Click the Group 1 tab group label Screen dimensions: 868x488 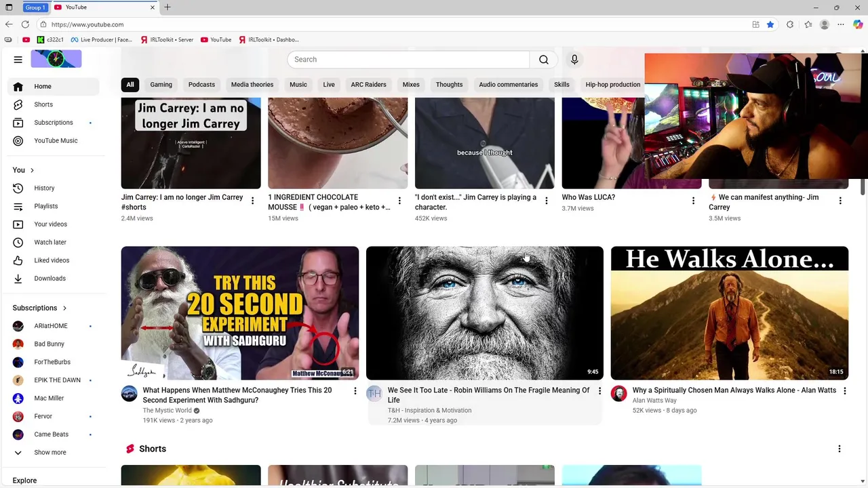click(x=34, y=7)
